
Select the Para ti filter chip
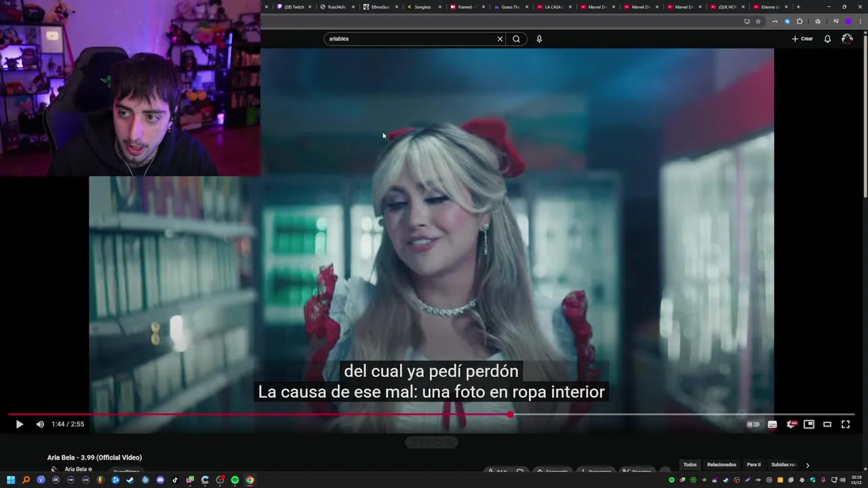pos(753,465)
